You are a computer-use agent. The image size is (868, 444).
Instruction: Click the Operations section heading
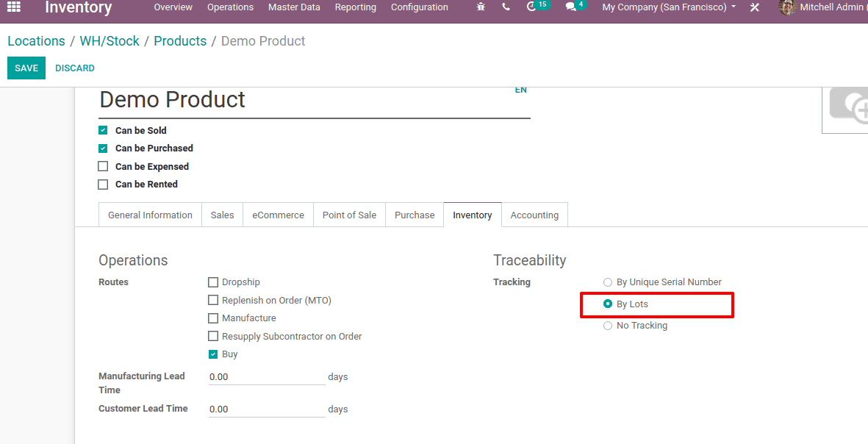point(133,260)
